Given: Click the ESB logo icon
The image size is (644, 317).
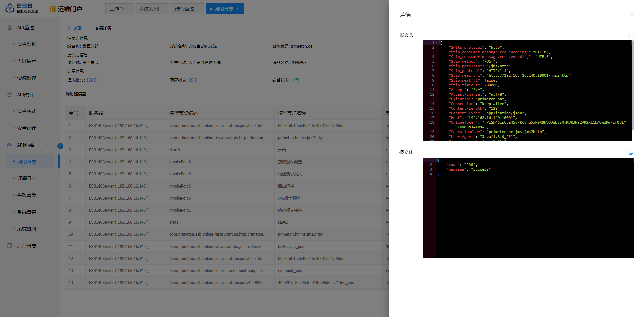Looking at the screenshot, I should click(10, 8).
